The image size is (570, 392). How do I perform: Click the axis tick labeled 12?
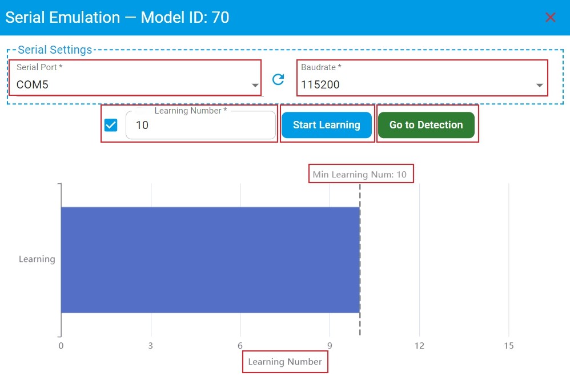tap(419, 346)
